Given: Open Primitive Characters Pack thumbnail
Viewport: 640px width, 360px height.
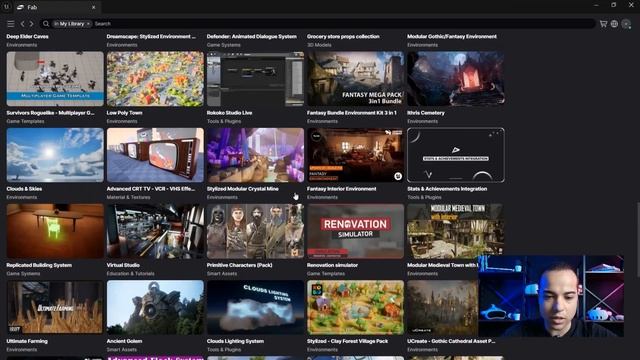Looking at the screenshot, I should pos(255,231).
